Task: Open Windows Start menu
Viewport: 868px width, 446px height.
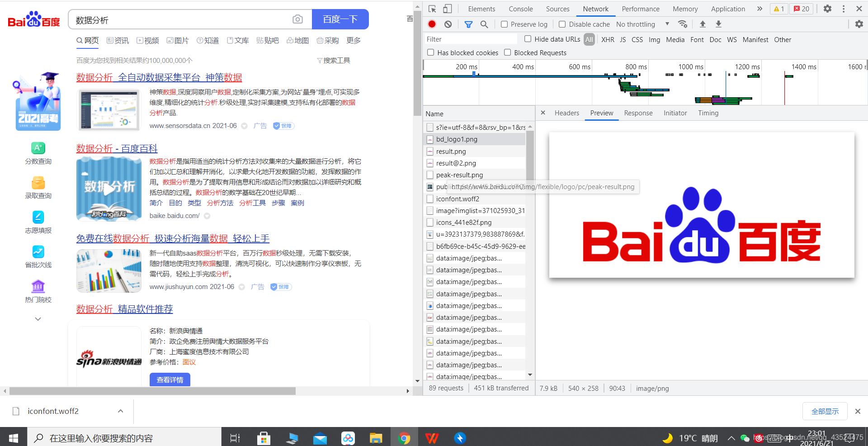Action: click(14, 437)
